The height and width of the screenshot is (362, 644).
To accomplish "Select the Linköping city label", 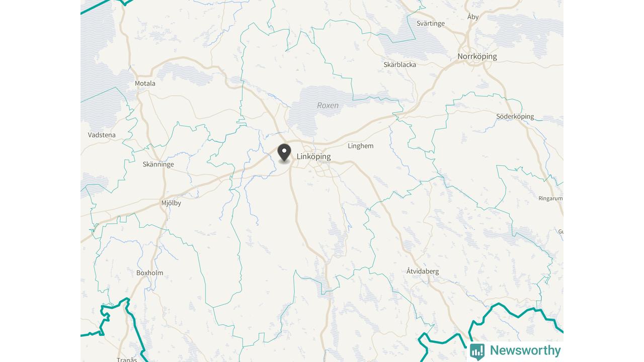I will pos(313,156).
